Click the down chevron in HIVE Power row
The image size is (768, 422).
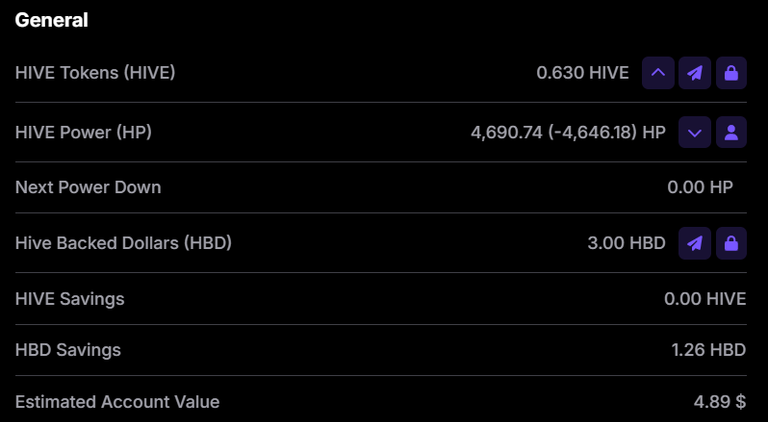click(695, 132)
